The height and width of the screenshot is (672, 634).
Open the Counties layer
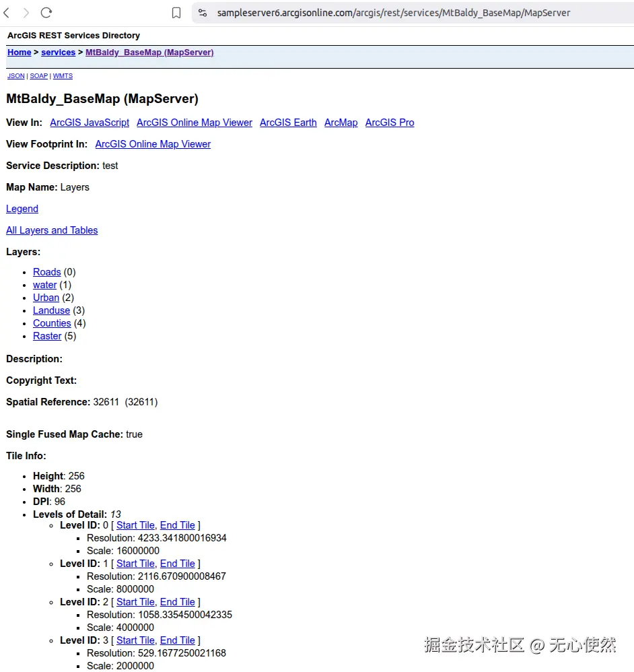point(52,323)
